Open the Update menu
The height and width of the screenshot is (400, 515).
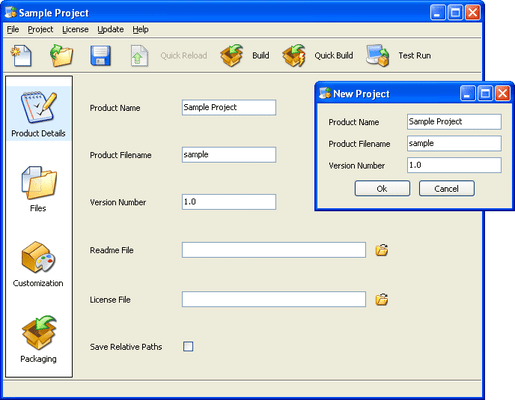(x=110, y=29)
